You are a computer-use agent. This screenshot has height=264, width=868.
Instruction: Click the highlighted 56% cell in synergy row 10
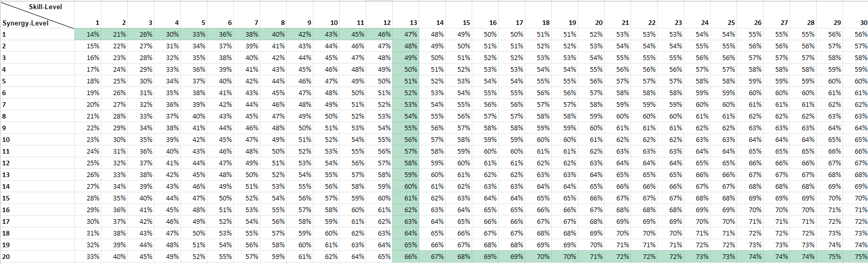click(411, 140)
